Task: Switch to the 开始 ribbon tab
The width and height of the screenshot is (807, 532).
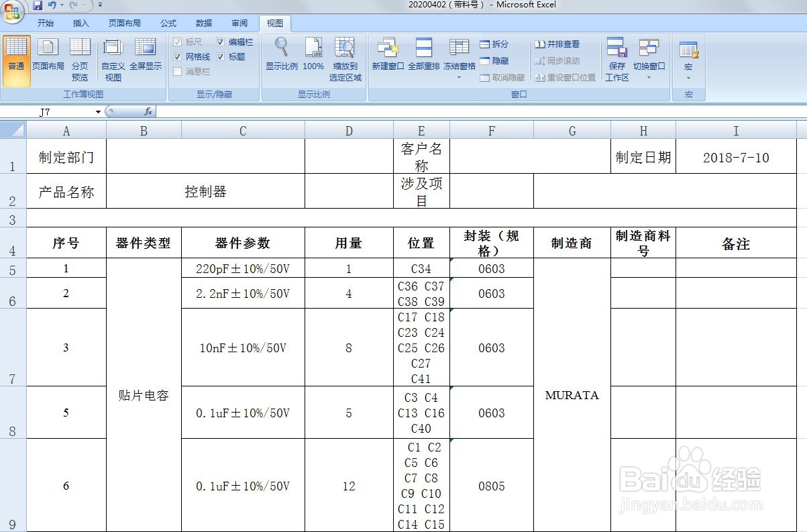Action: coord(46,22)
